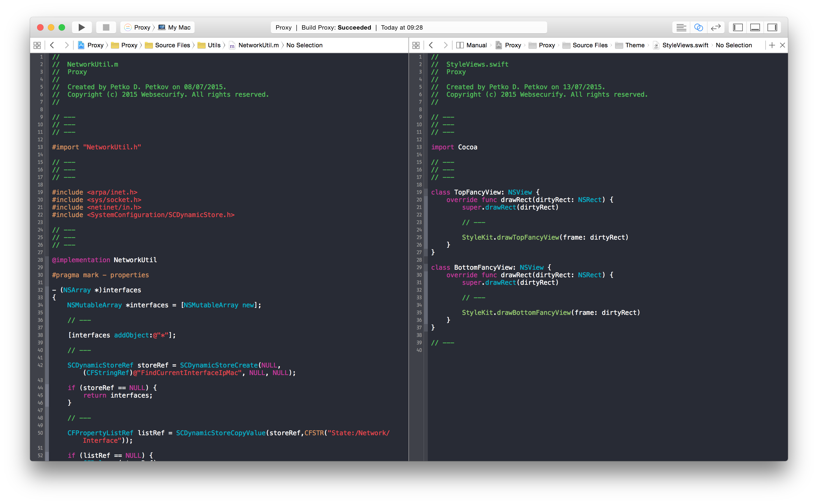Click the import Cocoa line

[x=454, y=147]
